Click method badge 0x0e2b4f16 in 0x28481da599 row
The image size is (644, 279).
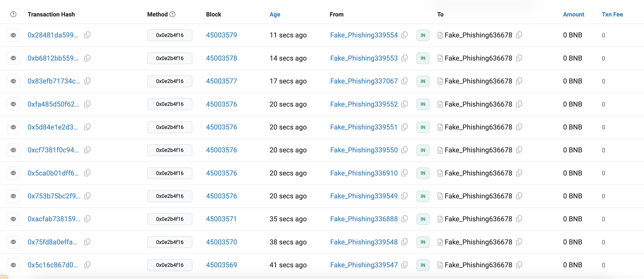click(170, 35)
